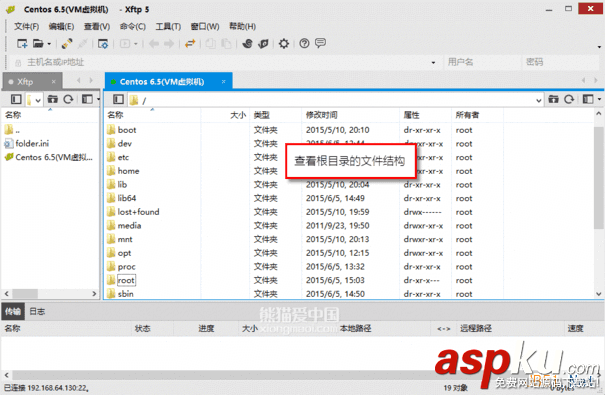Viewport: 605px width, 395px height.
Task: Select the etc folder
Action: (118, 157)
